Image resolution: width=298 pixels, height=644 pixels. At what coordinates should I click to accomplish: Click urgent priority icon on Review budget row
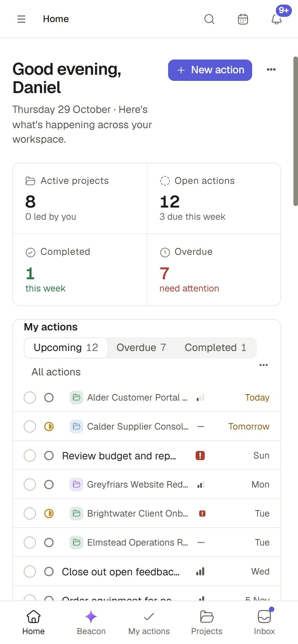pos(200,456)
